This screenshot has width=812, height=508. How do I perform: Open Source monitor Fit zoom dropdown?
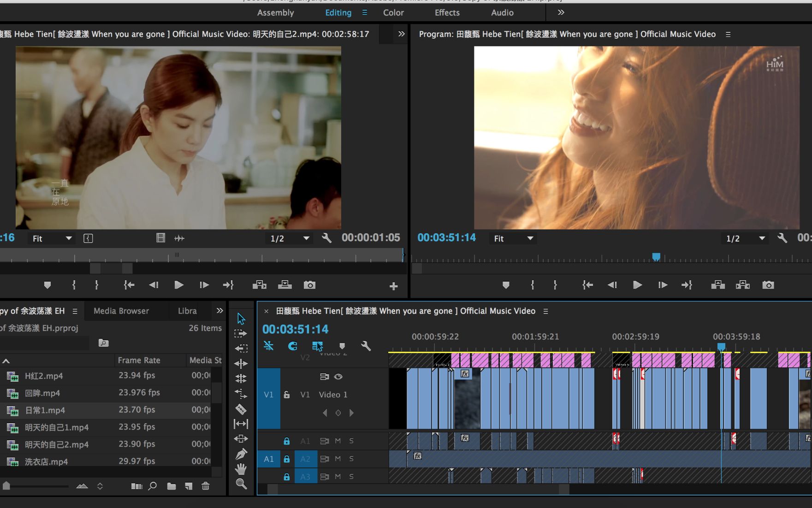tap(52, 238)
